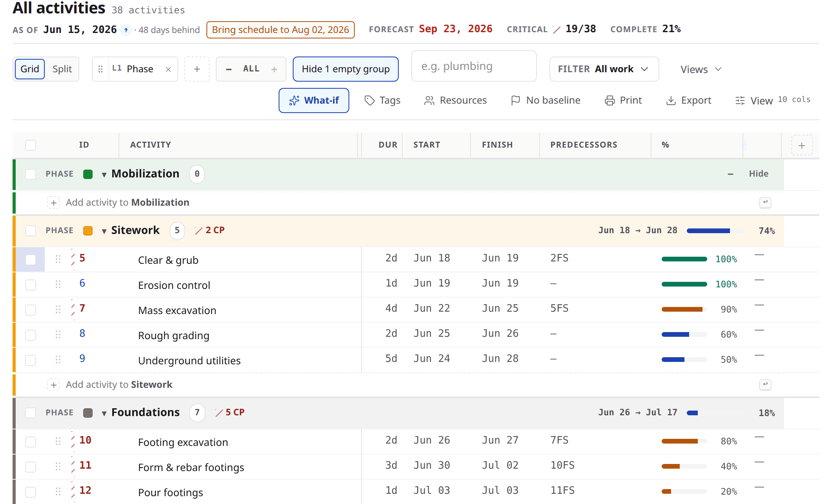Click the drag handle beside L1 Phase
This screenshot has height=504, width=832.
[x=100, y=69]
